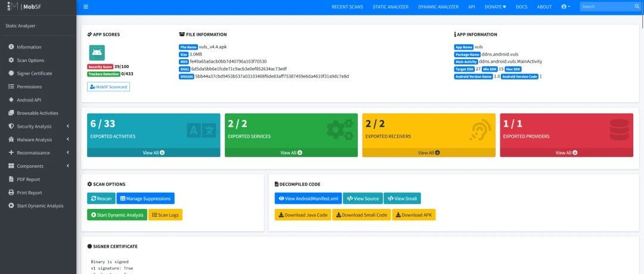
Task: Click the SHA256 hash value
Action: [x=272, y=76]
